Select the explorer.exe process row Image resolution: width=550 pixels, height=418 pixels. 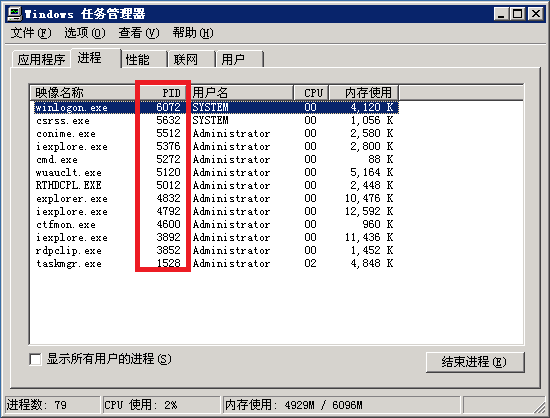pyautogui.click(x=216, y=198)
